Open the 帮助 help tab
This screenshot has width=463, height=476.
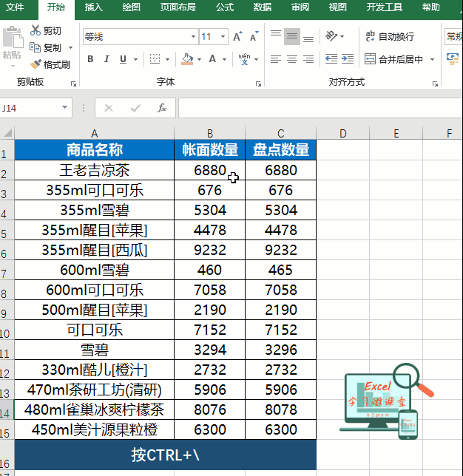[430, 7]
